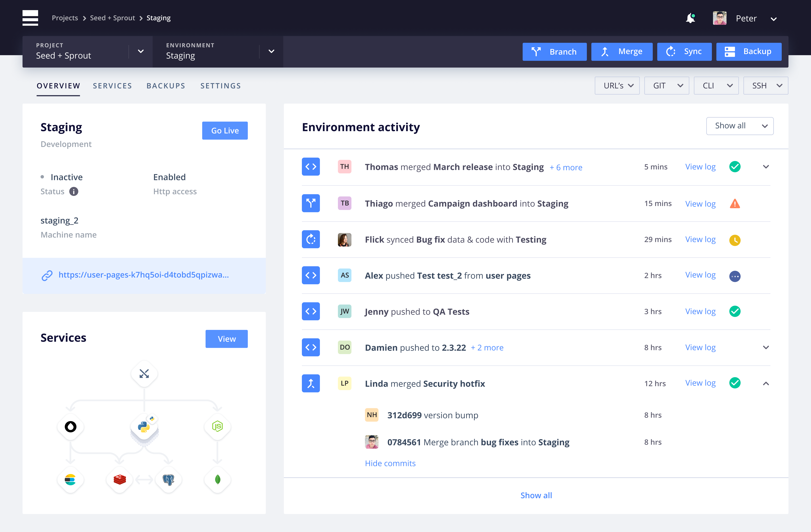Open the Show all activity filter dropdown
811x532 pixels.
pyautogui.click(x=739, y=126)
